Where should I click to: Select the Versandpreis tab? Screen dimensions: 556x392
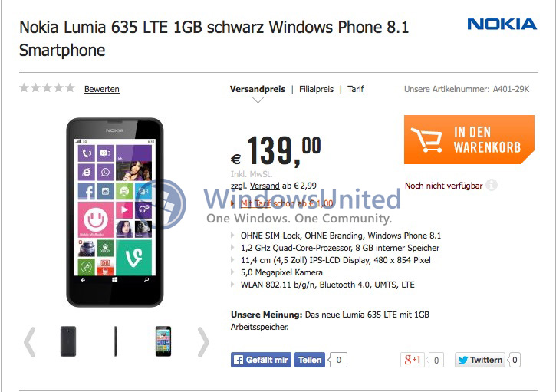pos(258,89)
